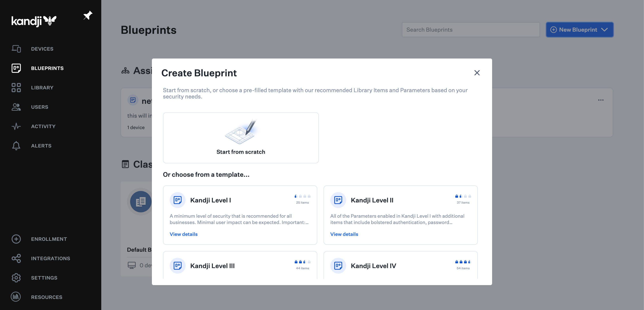Open Integrations using its share icon
The width and height of the screenshot is (644, 310).
[16, 259]
